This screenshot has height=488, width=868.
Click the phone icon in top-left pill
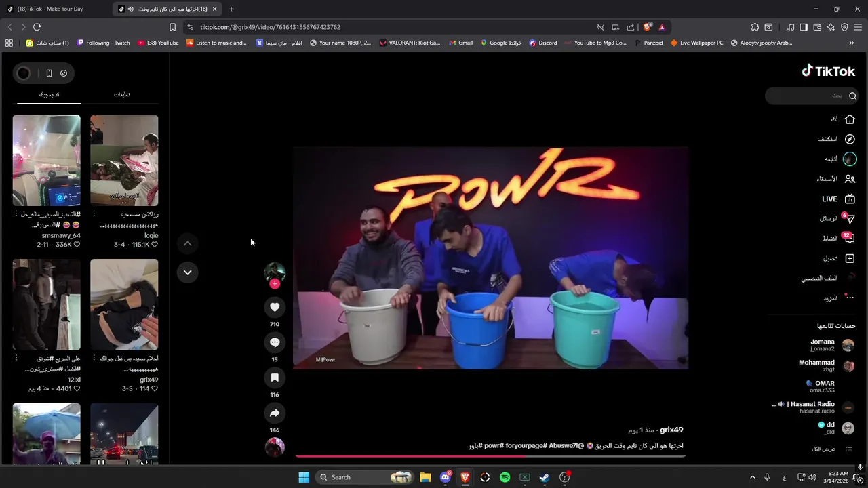click(49, 73)
